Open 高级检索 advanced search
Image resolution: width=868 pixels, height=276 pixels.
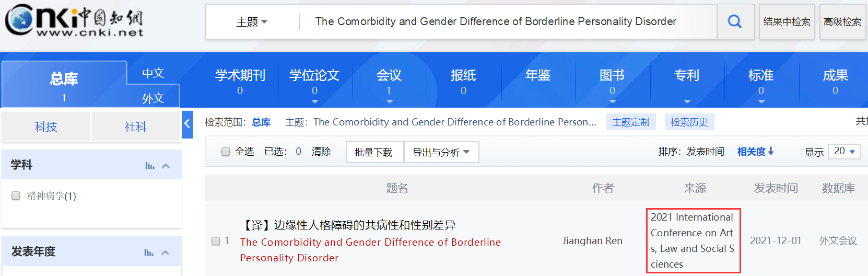tap(842, 21)
